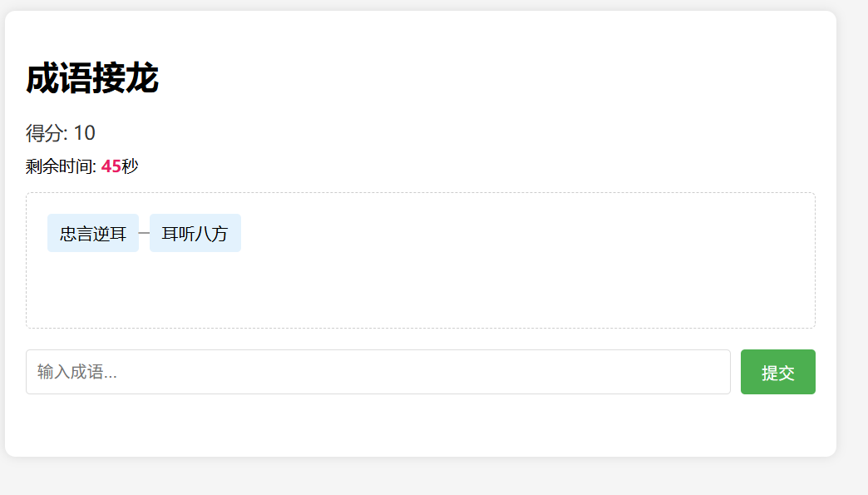Select the latest idiom 耳听八方

195,233
